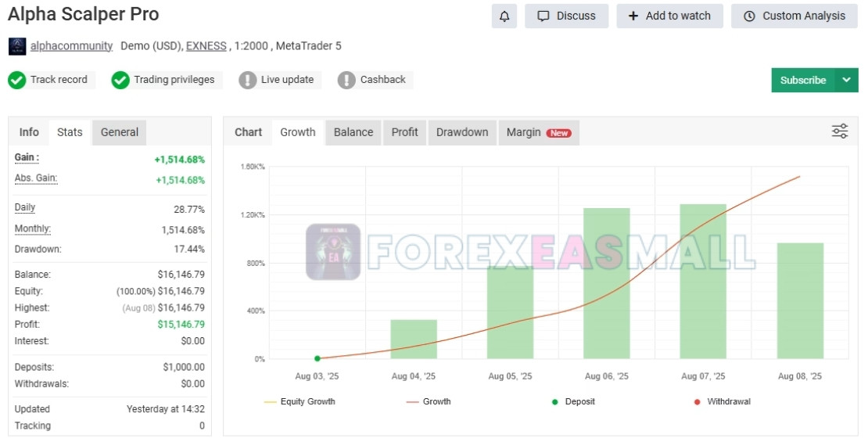Click the Tracking value 0
The height and width of the screenshot is (442, 868).
point(202,426)
